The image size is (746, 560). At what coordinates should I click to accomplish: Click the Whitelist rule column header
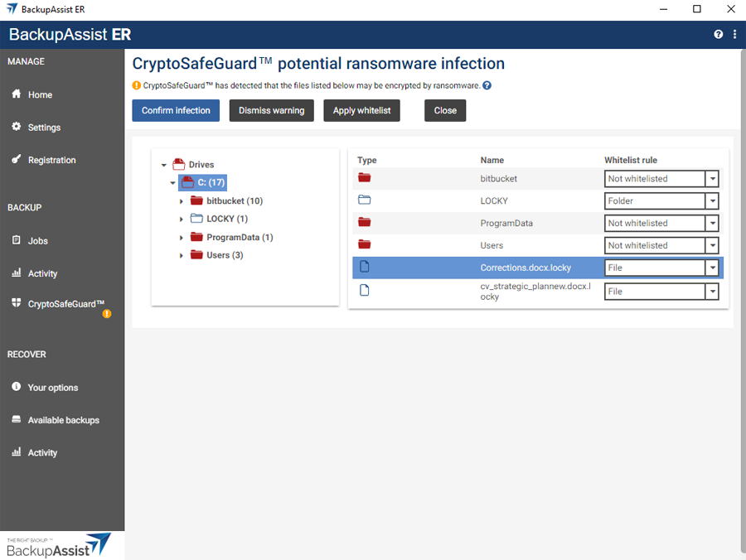click(x=631, y=160)
